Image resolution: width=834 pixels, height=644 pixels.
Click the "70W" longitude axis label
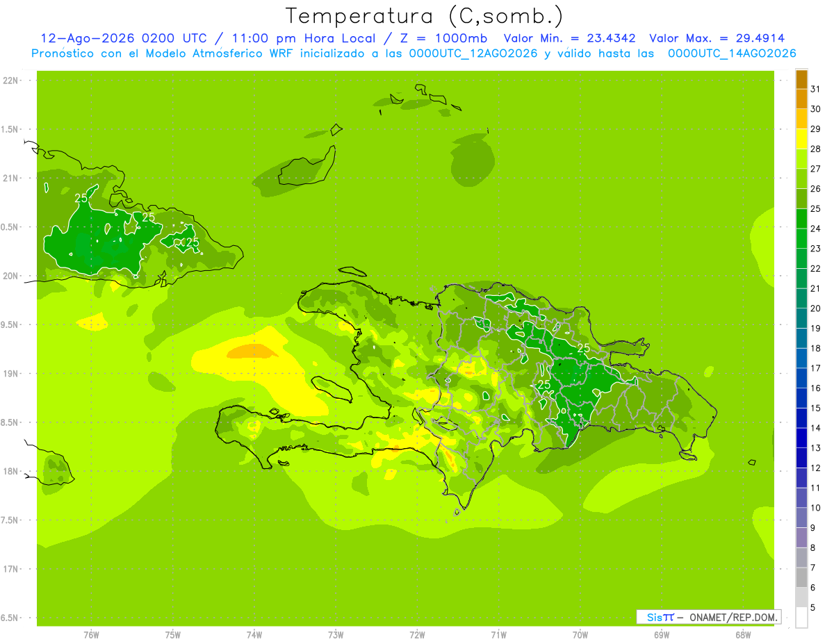point(580,636)
